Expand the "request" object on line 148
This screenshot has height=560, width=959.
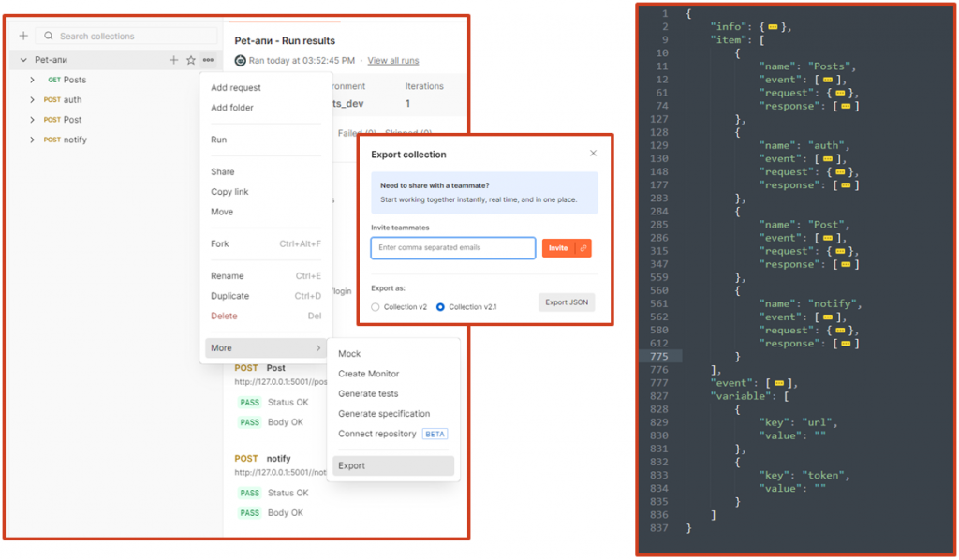(x=840, y=172)
